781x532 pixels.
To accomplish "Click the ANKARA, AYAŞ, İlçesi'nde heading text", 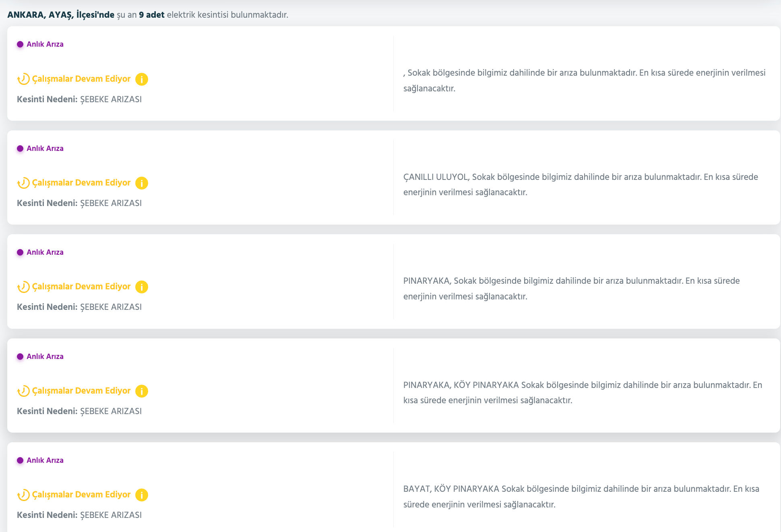I will point(61,15).
